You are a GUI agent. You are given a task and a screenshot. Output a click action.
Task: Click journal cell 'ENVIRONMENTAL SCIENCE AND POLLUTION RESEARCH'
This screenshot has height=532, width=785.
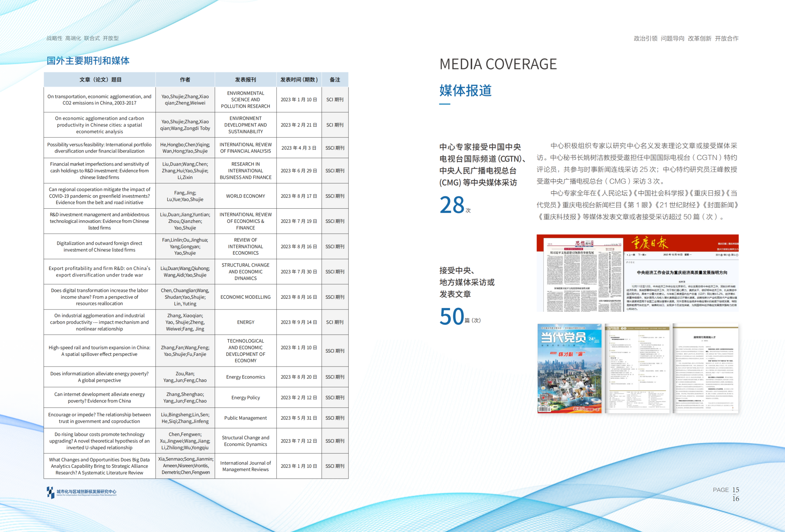[245, 100]
